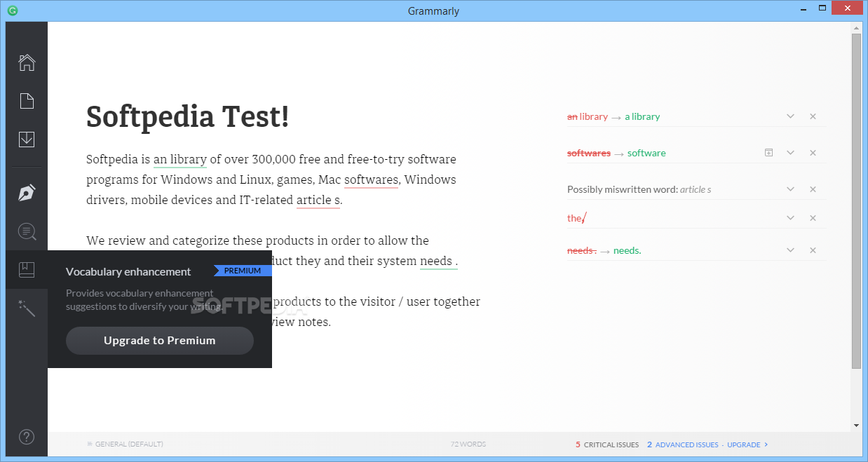
Task: Dismiss the 'the,' suggestion
Action: click(x=813, y=218)
